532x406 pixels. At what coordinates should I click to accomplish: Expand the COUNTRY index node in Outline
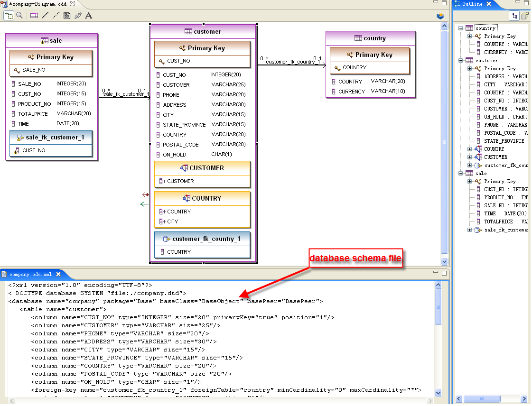click(x=469, y=149)
